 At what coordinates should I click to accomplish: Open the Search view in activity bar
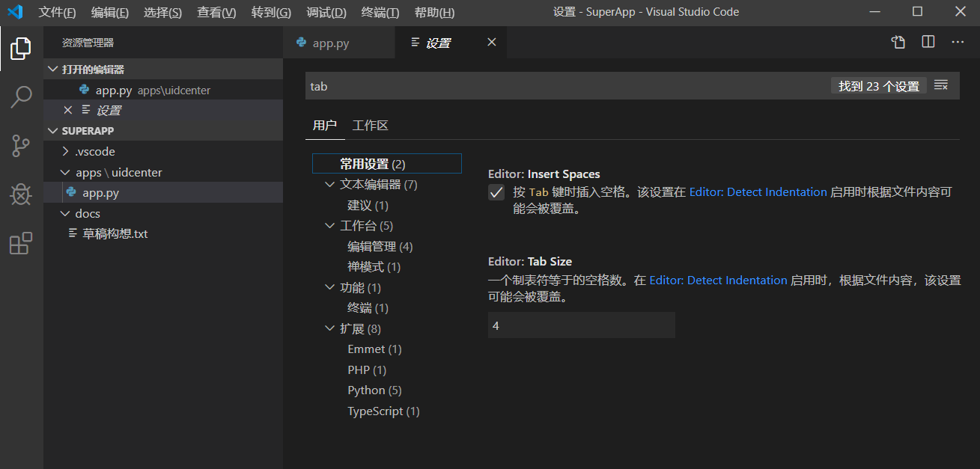pos(21,97)
